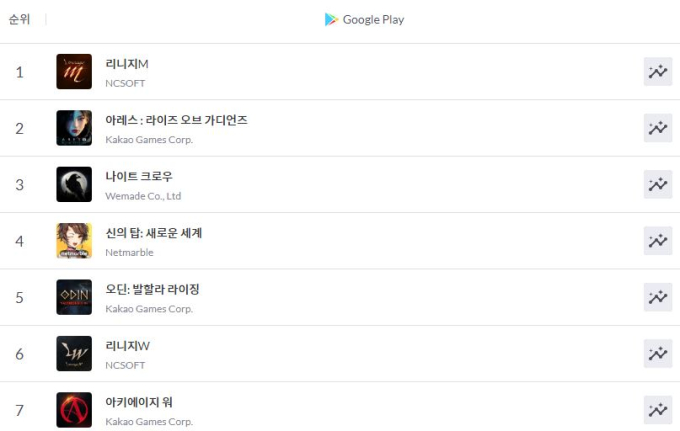Click the Google Play logo header
680x431 pixels.
tap(364, 20)
